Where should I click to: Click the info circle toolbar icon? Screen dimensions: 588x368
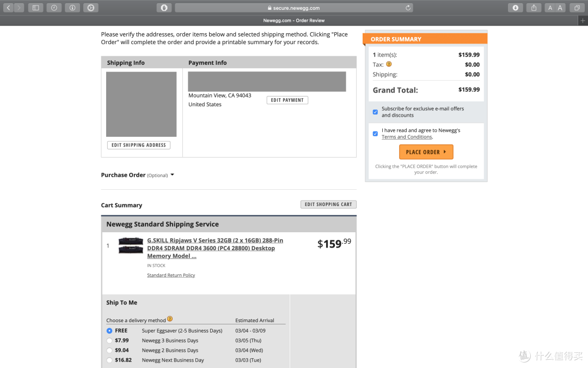tap(72, 8)
